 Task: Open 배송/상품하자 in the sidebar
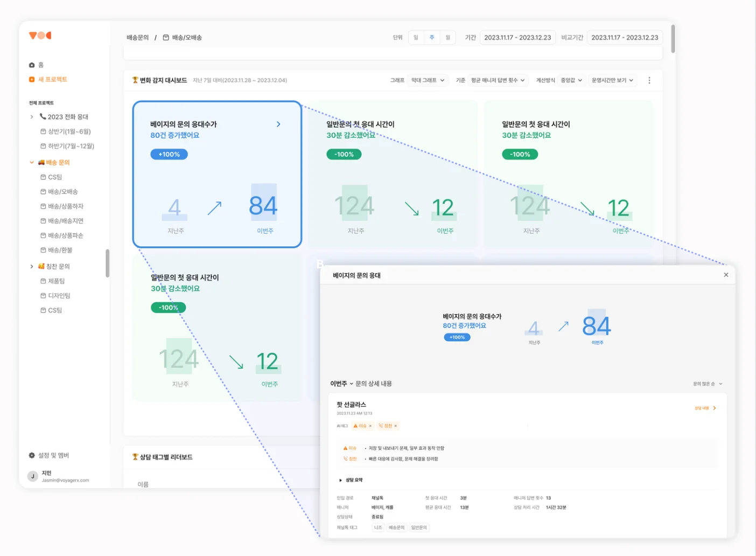click(x=66, y=206)
